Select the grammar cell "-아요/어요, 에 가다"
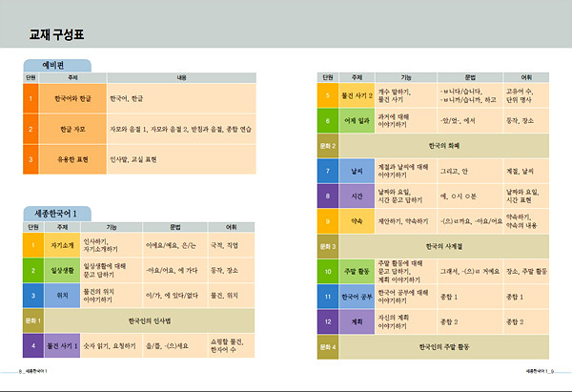572x392 pixels. click(x=175, y=270)
